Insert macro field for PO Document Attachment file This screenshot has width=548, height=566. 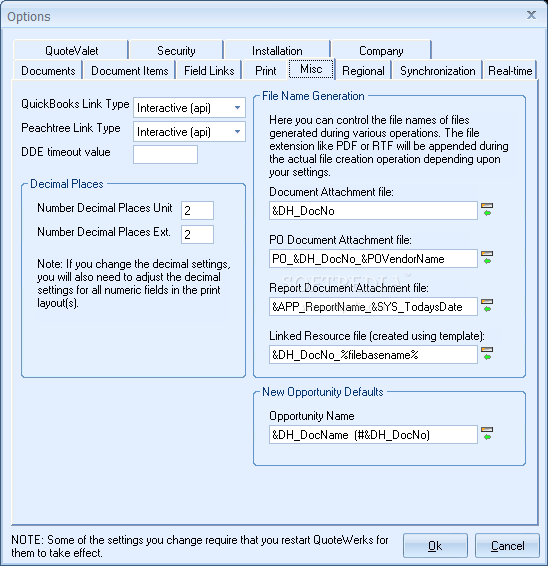[x=487, y=257]
